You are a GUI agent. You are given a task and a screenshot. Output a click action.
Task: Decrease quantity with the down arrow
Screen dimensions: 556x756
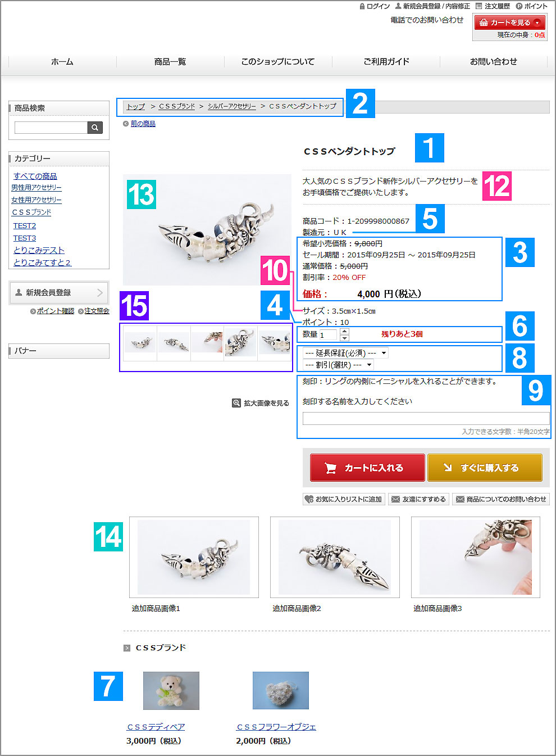345,338
